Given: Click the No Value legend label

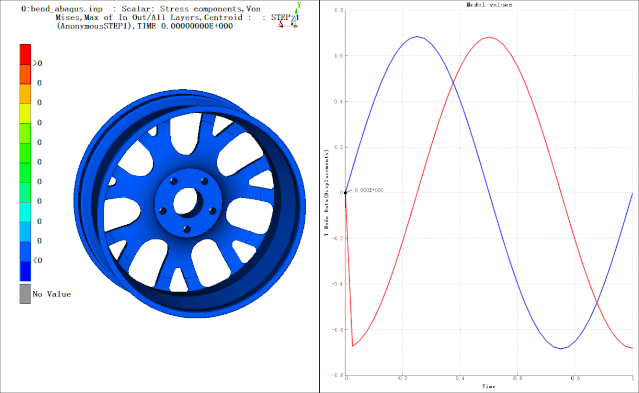Looking at the screenshot, I should click(52, 294).
